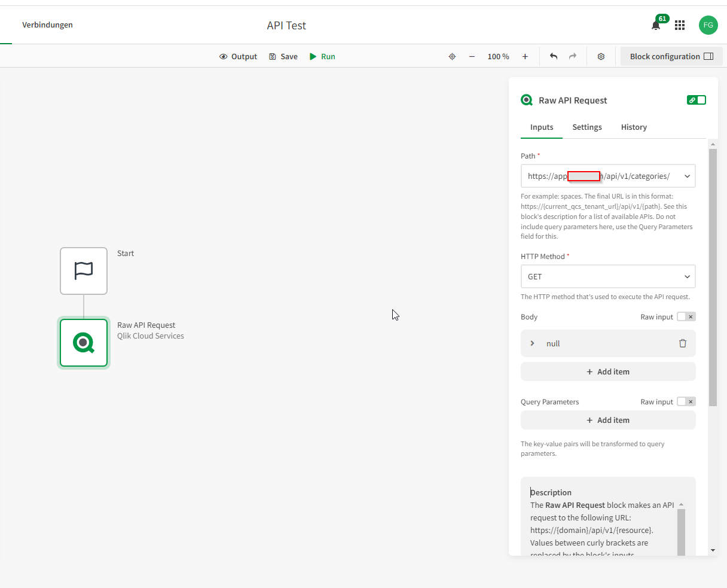Undo the last change
Viewport: 727px width, 588px height.
[554, 56]
